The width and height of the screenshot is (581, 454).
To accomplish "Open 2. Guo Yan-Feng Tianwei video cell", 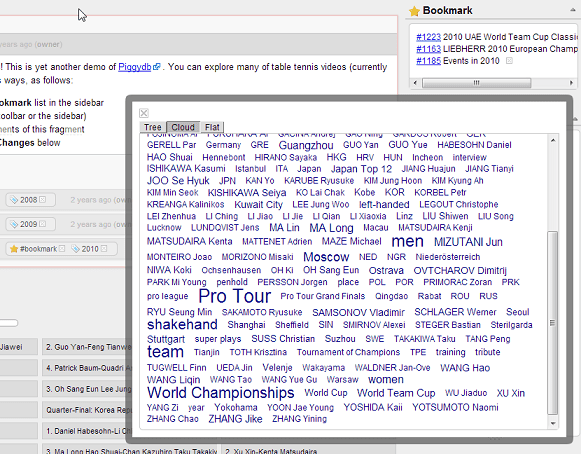I will coord(87,347).
